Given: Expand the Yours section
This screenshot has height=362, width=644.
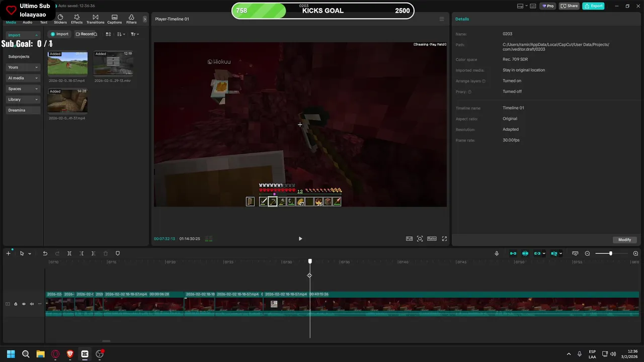Looking at the screenshot, I should pos(23,67).
